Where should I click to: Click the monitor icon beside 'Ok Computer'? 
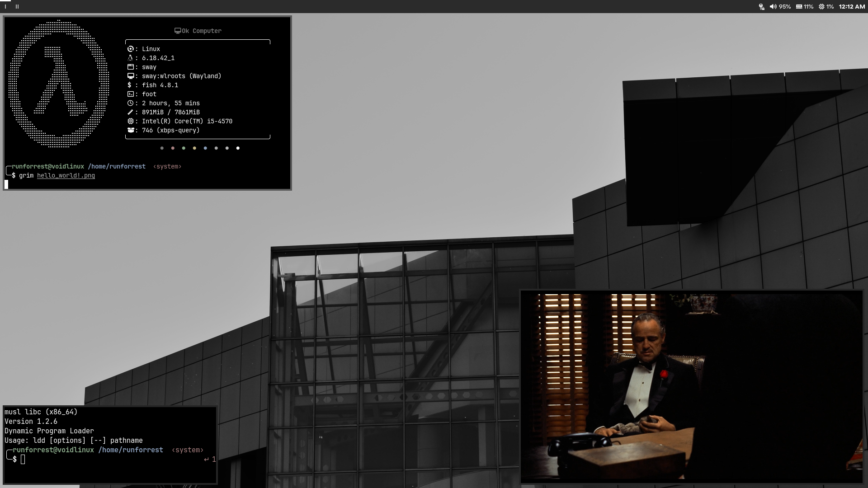tap(178, 31)
